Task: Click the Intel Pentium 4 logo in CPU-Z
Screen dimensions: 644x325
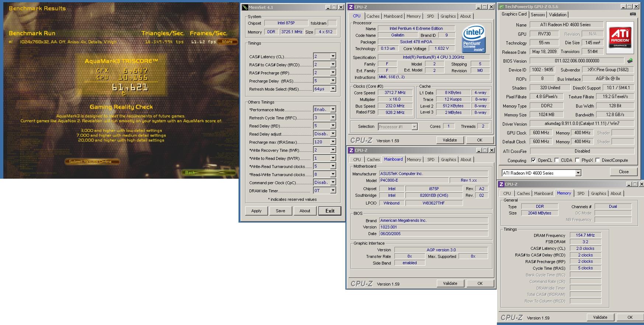Action: (x=473, y=39)
